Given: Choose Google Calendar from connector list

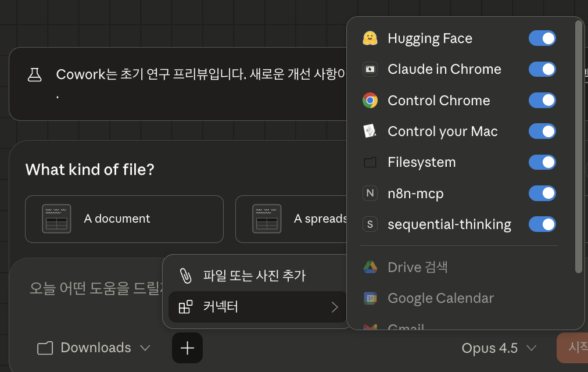Looking at the screenshot, I should 460,298.
